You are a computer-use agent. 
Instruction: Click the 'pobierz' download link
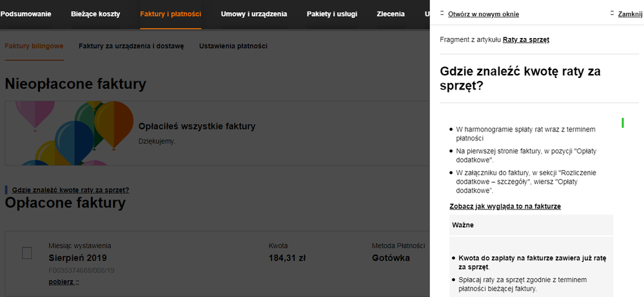61,282
